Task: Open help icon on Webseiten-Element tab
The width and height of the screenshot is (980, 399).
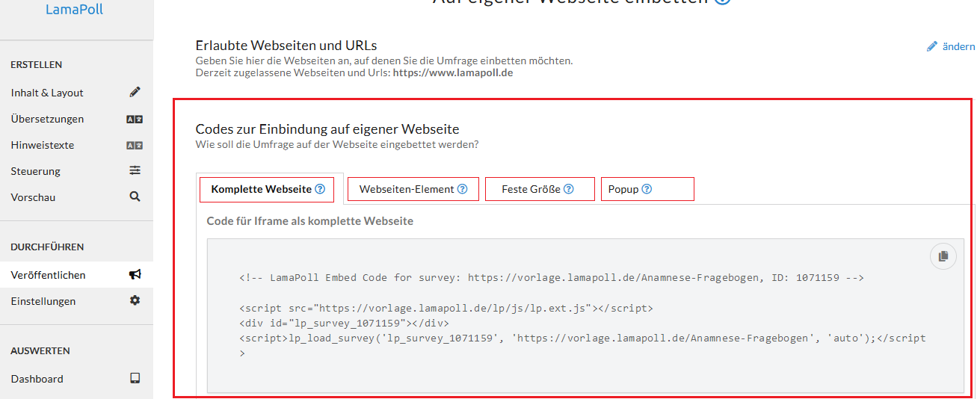Action: point(463,189)
